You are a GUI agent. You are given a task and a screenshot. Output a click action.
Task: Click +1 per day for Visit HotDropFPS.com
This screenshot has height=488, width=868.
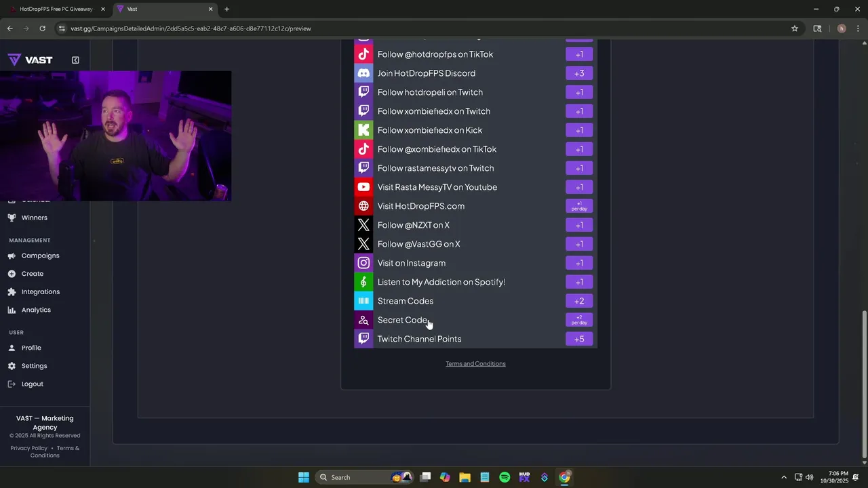click(579, 206)
